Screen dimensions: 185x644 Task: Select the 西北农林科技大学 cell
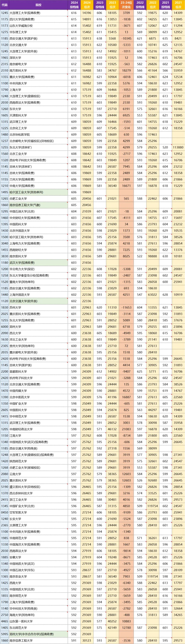click(x=38, y=493)
